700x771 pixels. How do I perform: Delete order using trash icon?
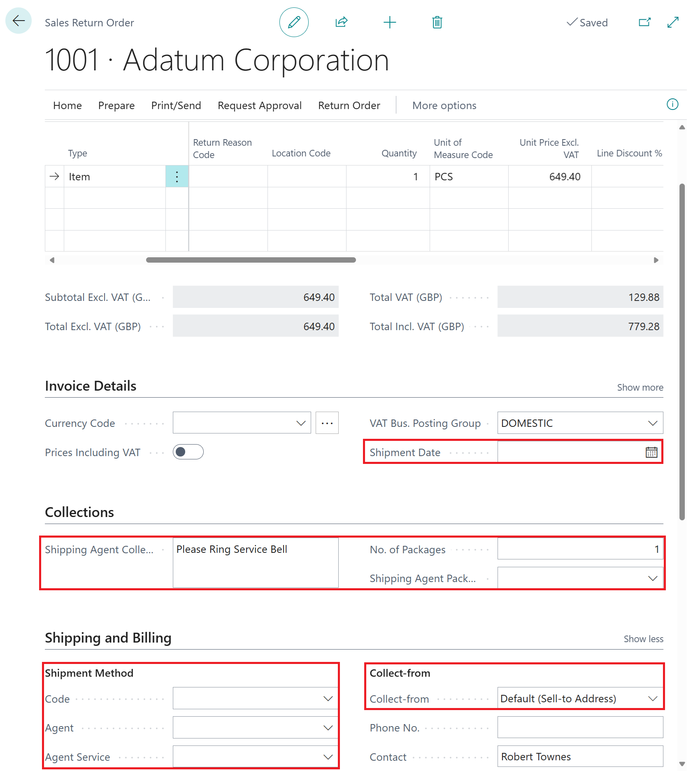pos(437,22)
